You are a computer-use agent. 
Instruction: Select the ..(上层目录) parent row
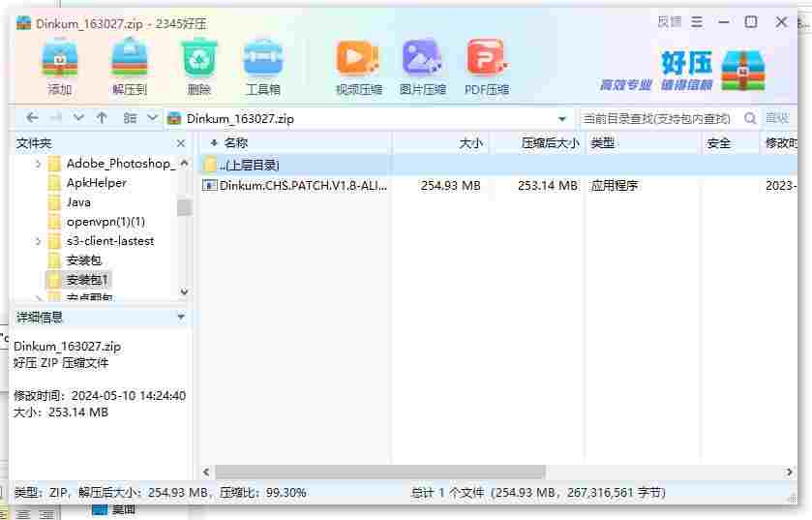(498, 166)
